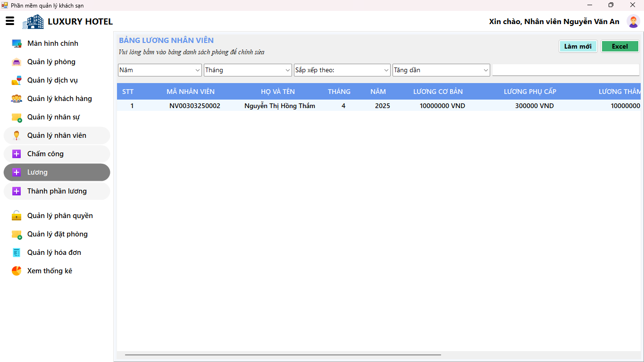The height and width of the screenshot is (362, 644).
Task: Click the Quản lý phân quyền lock icon
Action: pyautogui.click(x=17, y=216)
